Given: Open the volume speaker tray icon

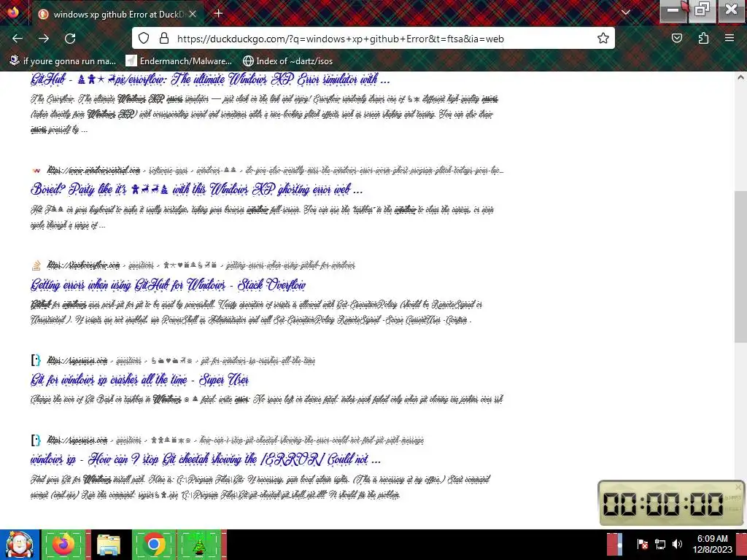Looking at the screenshot, I should (x=677, y=544).
